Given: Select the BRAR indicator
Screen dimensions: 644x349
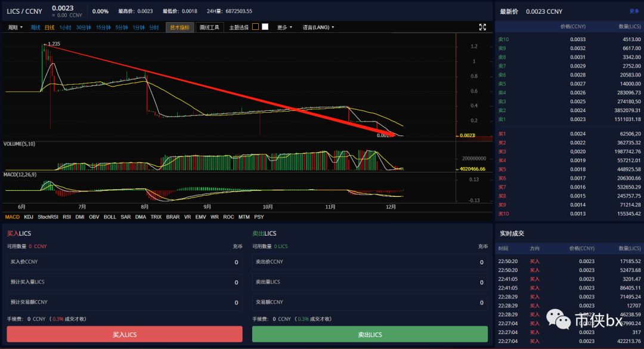Looking at the screenshot, I should 173,217.
